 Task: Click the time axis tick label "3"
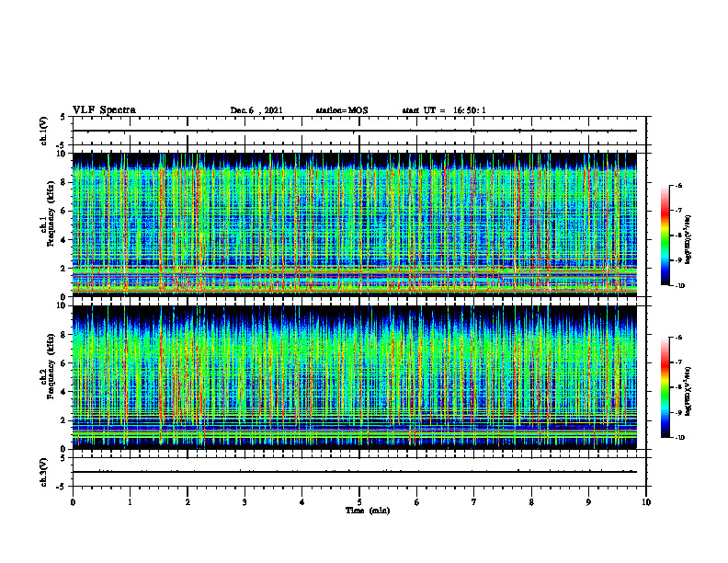(245, 502)
